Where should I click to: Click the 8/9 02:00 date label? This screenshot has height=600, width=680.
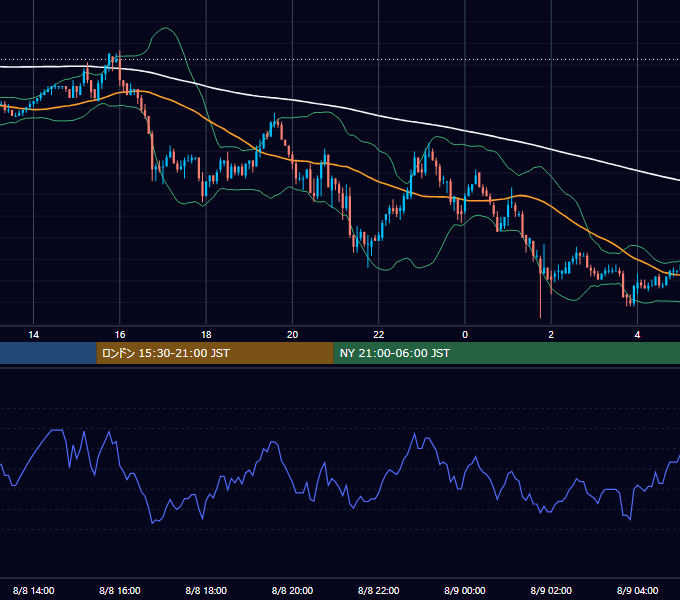coord(551,590)
